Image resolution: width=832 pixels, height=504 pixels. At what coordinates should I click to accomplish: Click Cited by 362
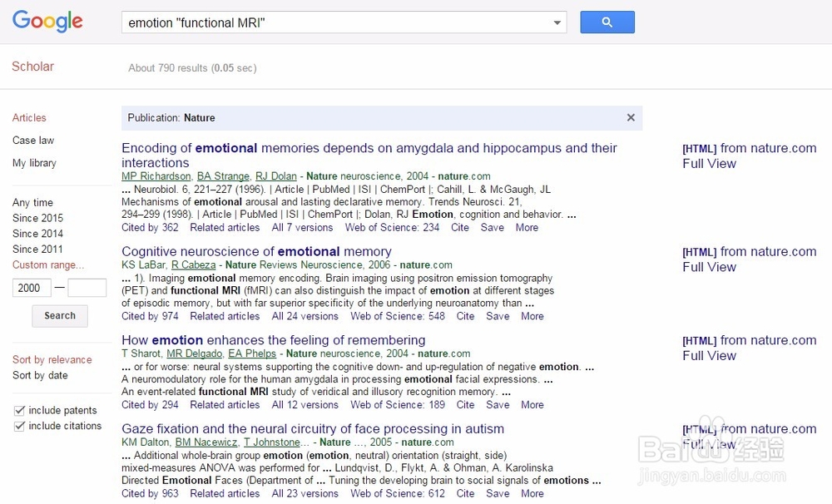150,228
